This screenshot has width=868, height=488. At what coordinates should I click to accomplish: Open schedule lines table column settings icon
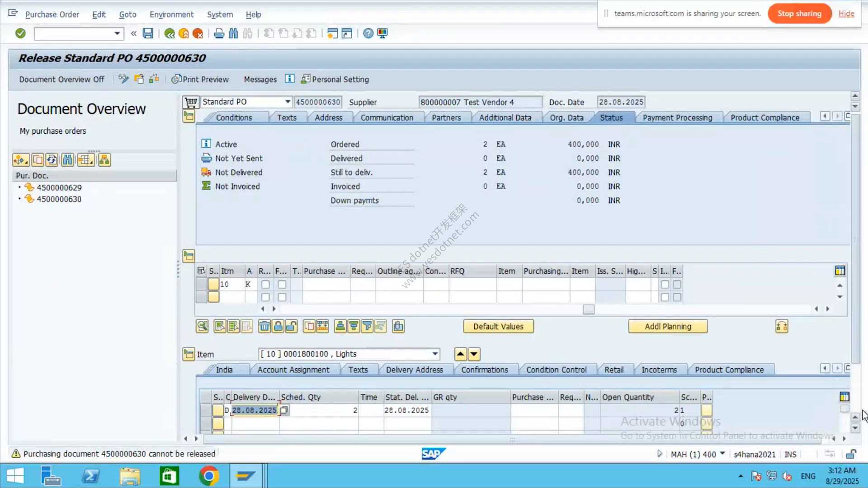[x=844, y=397]
